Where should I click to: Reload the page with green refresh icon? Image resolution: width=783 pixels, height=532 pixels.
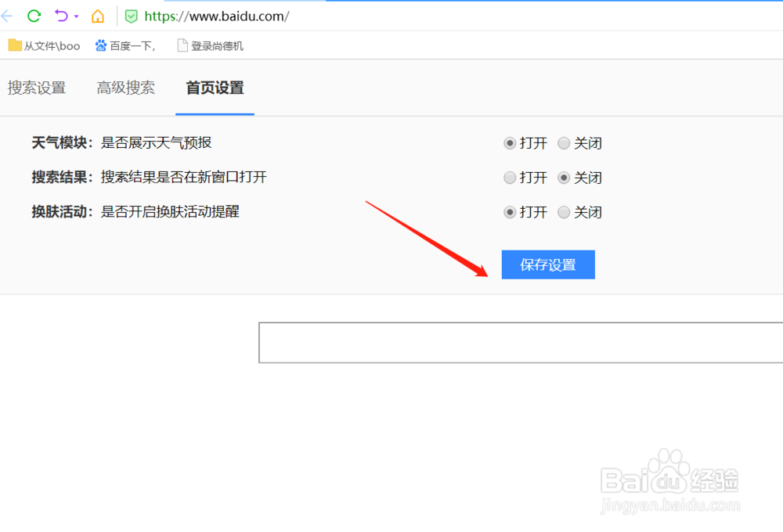pos(34,16)
